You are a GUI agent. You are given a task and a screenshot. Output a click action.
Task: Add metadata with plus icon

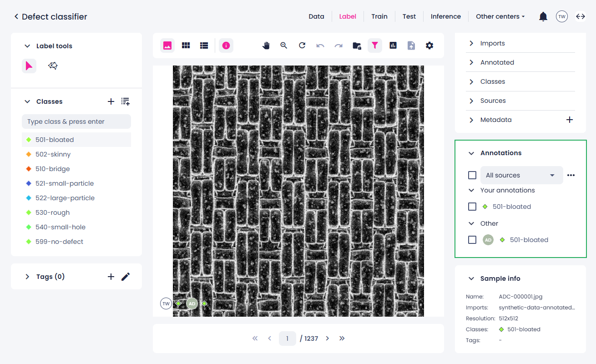point(570,120)
